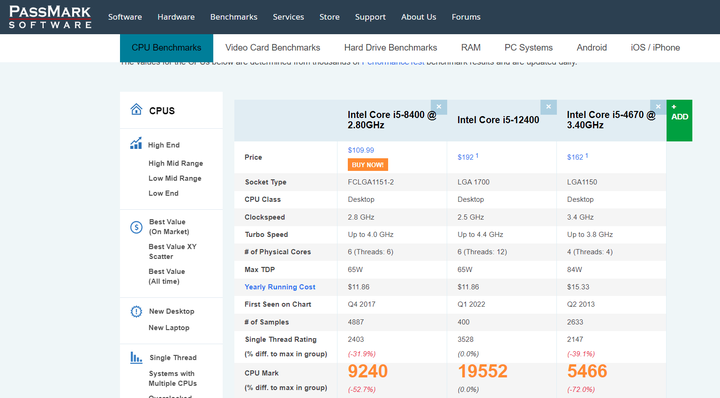This screenshot has height=398, width=720.
Task: Click the (-52.7%) CPU Mark difference
Action: (361, 389)
